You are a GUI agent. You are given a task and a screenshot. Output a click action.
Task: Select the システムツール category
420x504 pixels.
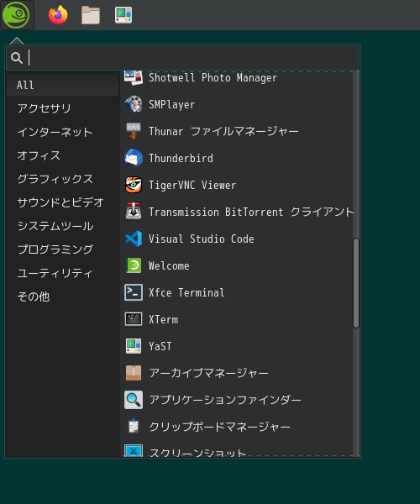pos(62,226)
